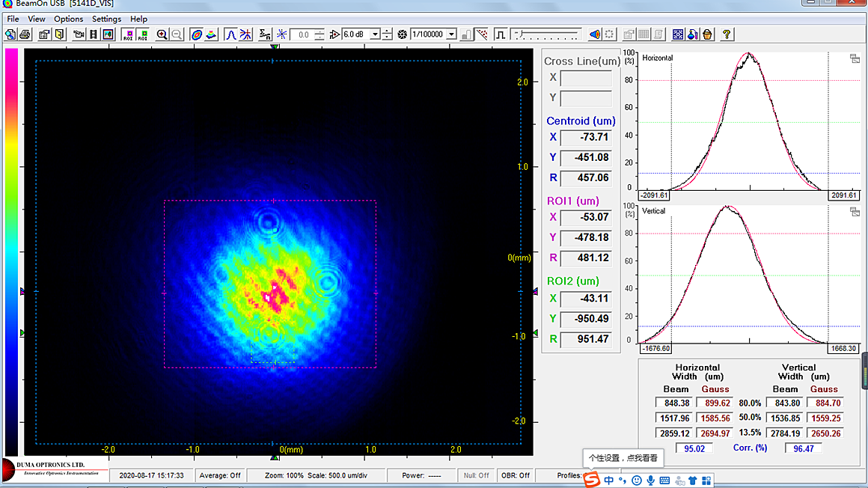Click the speaker sound icon

coord(594,34)
